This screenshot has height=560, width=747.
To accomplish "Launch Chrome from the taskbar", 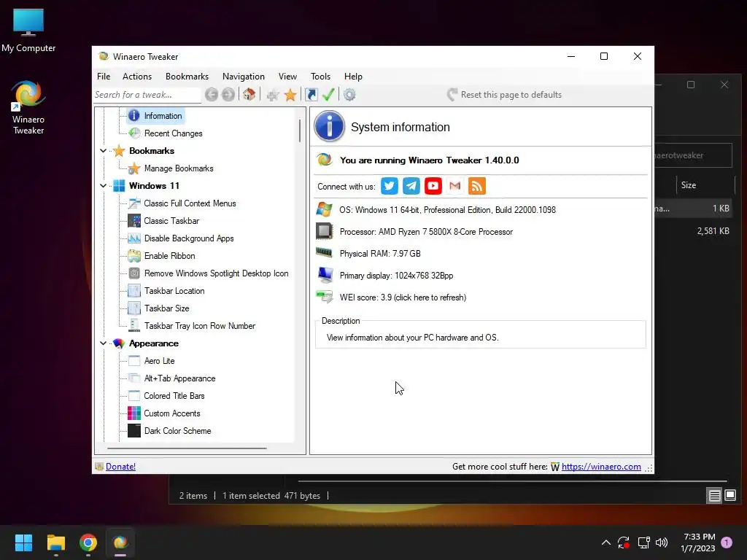I will (x=88, y=542).
